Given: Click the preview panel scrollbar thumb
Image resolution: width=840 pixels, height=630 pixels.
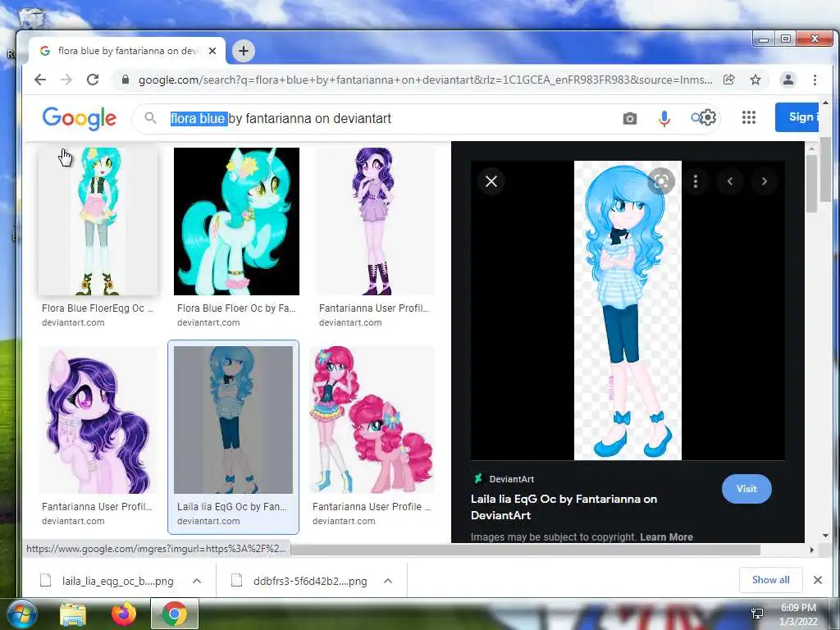Looking at the screenshot, I should (811, 184).
